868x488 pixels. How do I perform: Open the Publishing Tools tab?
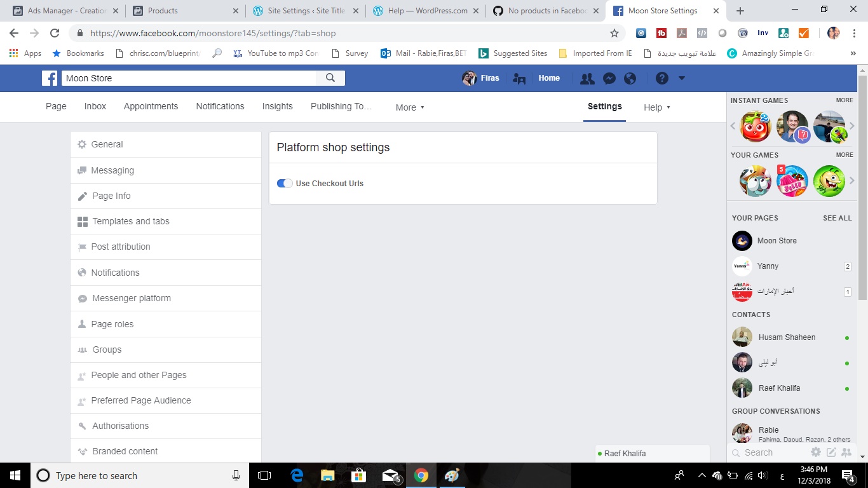click(341, 106)
